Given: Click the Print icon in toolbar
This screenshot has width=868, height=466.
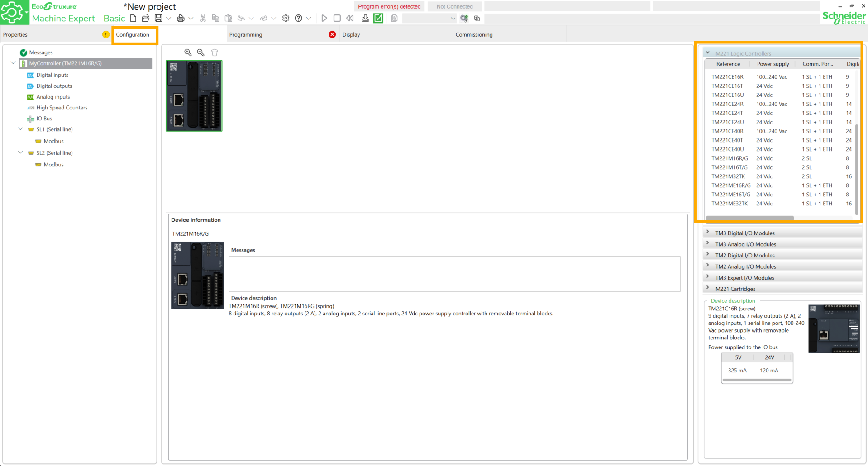Looking at the screenshot, I should click(x=181, y=18).
